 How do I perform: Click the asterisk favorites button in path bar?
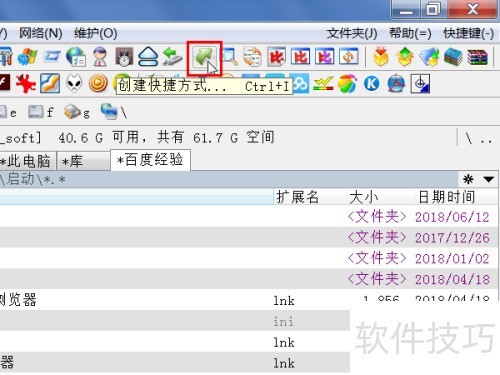tap(468, 179)
